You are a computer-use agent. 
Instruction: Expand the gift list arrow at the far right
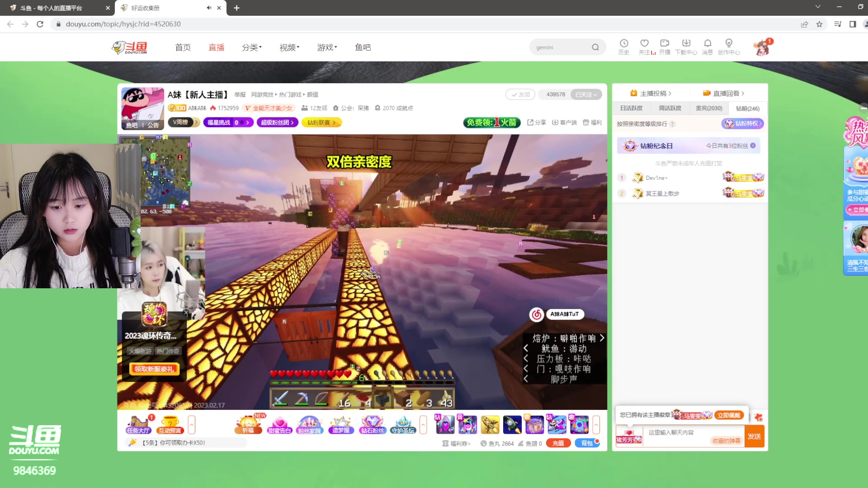[x=596, y=425]
